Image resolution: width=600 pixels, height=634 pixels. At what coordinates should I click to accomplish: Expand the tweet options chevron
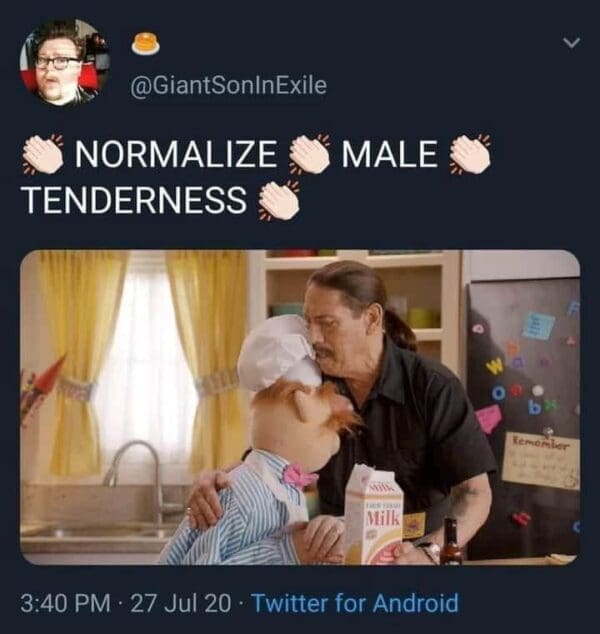click(x=572, y=42)
